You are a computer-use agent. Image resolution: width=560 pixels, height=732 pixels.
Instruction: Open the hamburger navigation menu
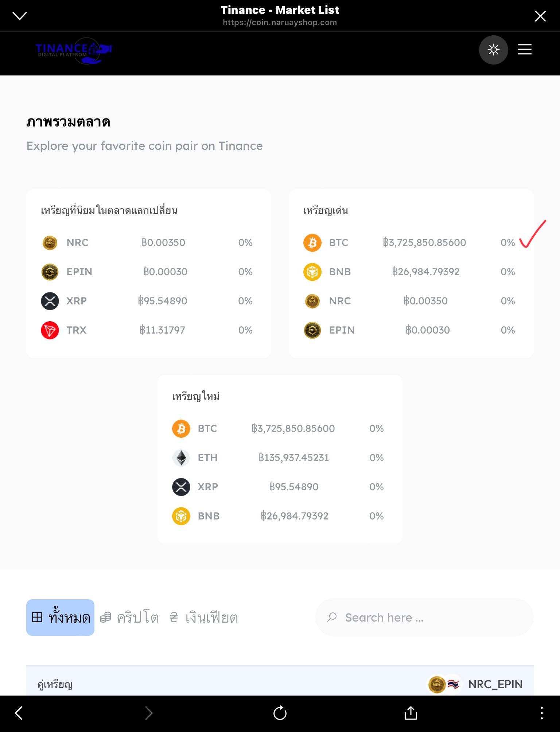[524, 50]
